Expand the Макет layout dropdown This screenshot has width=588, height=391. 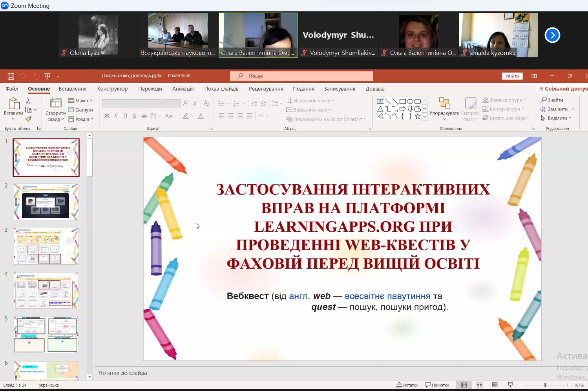pyautogui.click(x=80, y=101)
